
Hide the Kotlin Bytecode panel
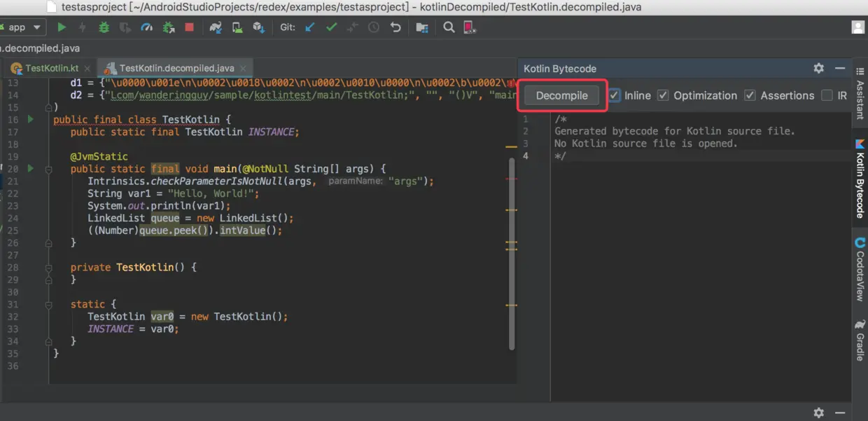point(839,68)
